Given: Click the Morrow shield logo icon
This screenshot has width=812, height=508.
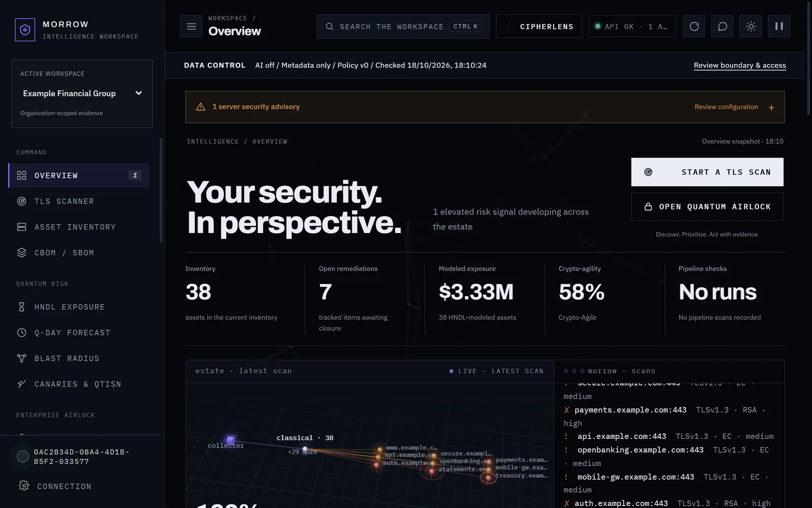Looking at the screenshot, I should 25,30.
